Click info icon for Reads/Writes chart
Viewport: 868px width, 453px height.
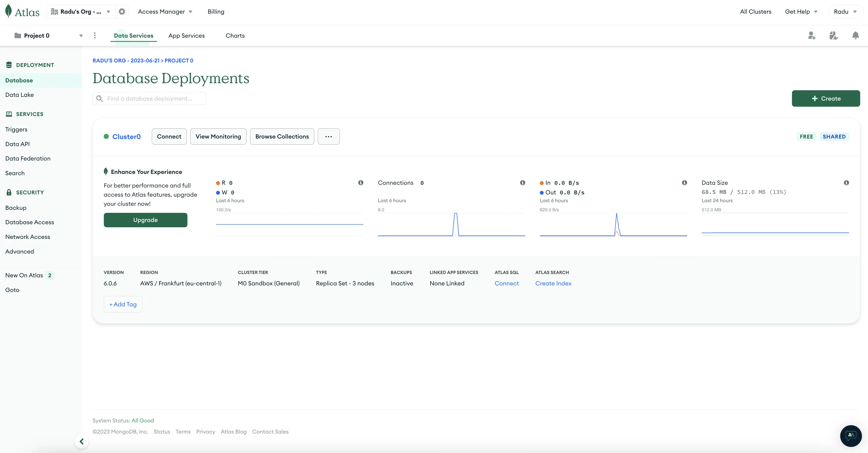[360, 183]
